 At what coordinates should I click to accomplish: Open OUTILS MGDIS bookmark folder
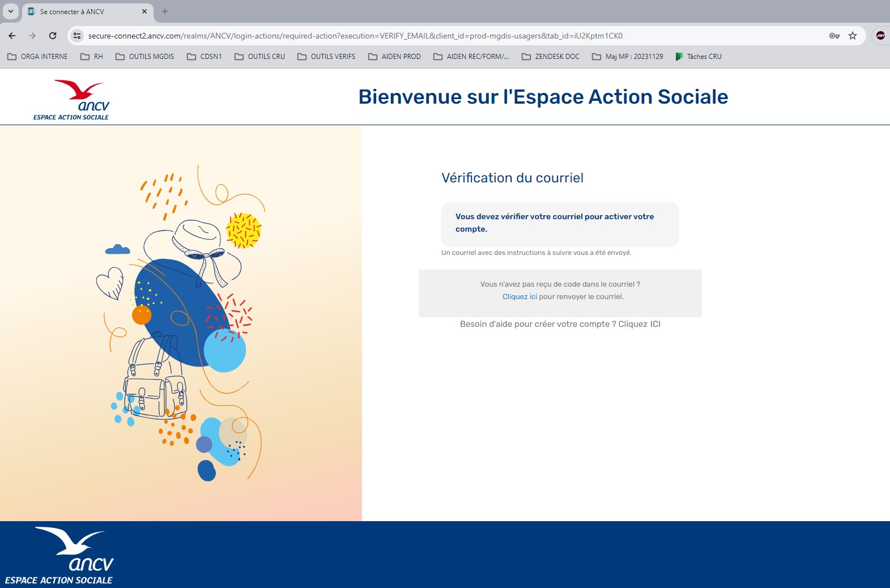point(144,57)
